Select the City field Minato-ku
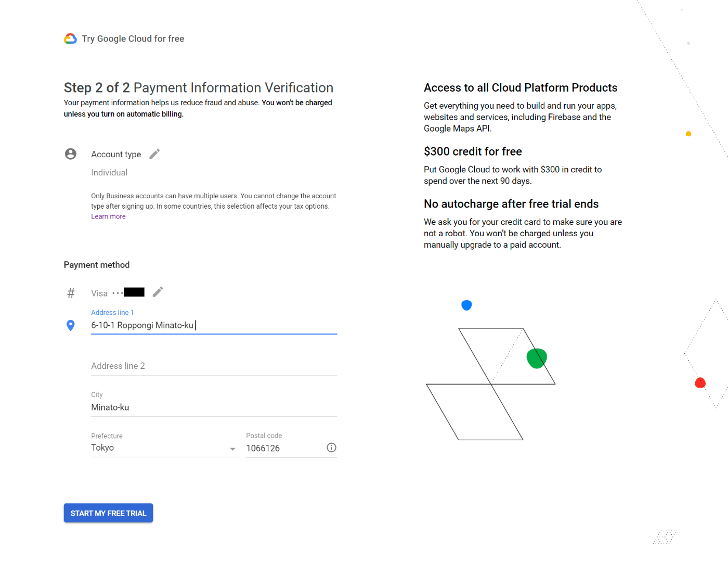Viewport: 728px width, 563px height. coord(214,407)
